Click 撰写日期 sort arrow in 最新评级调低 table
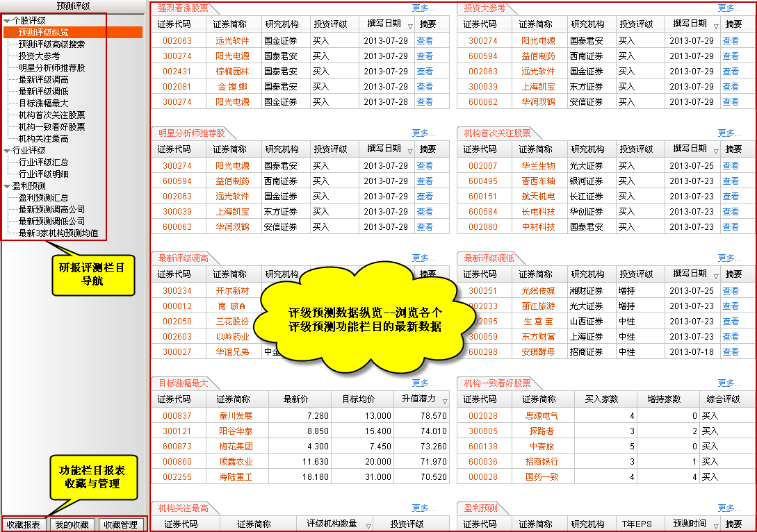The image size is (757, 532). (x=715, y=276)
